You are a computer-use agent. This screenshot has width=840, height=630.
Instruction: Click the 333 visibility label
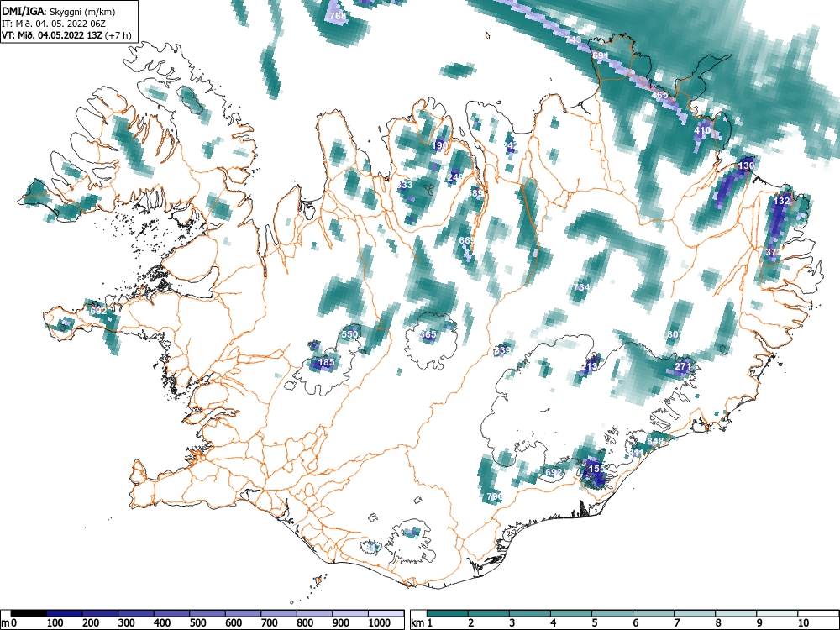pos(405,185)
